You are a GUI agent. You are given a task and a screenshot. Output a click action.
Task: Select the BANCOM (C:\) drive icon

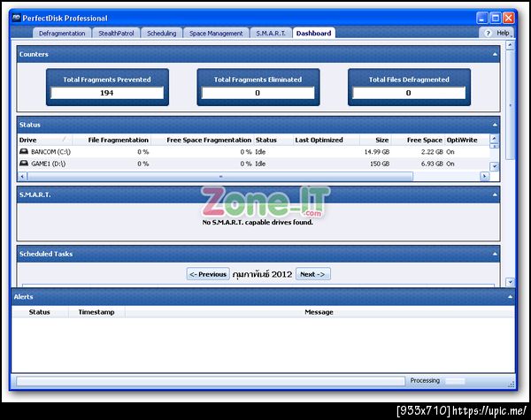24,151
